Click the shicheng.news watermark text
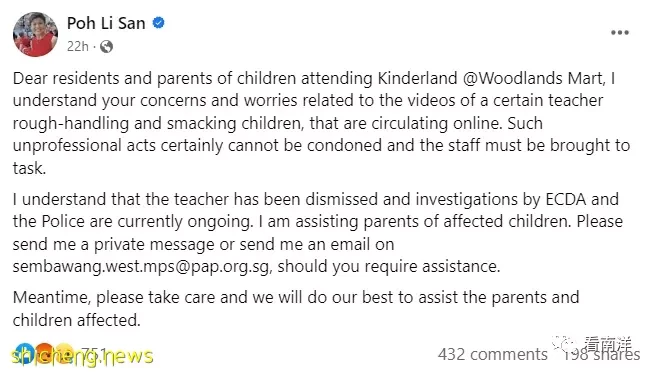Screen dimensions: 652x372 82,357
